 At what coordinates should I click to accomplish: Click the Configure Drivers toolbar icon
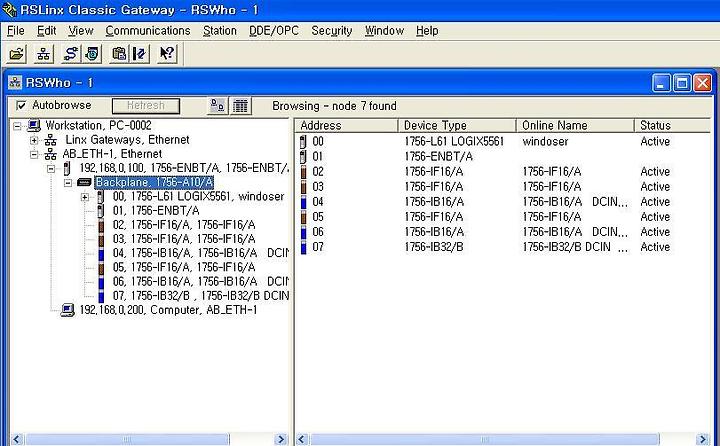[x=71, y=54]
